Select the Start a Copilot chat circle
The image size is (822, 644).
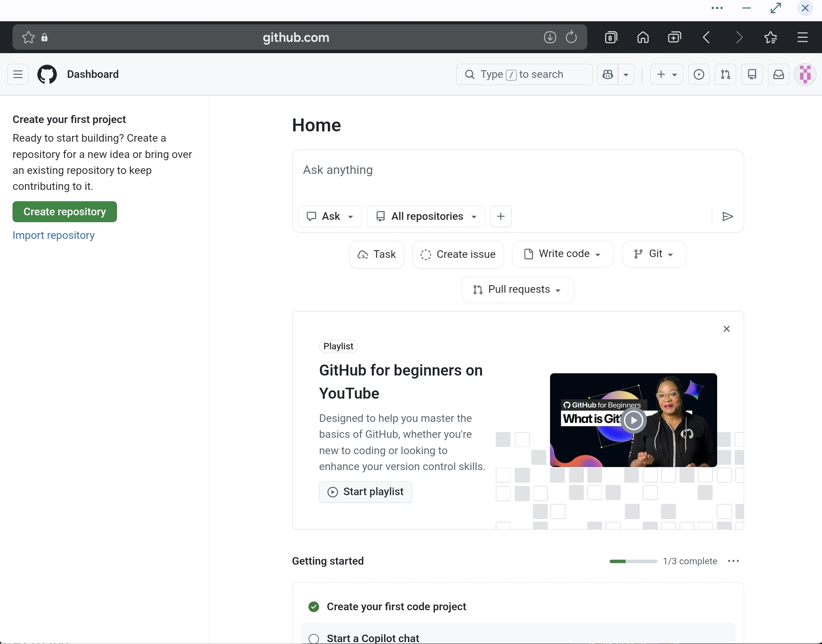314,638
